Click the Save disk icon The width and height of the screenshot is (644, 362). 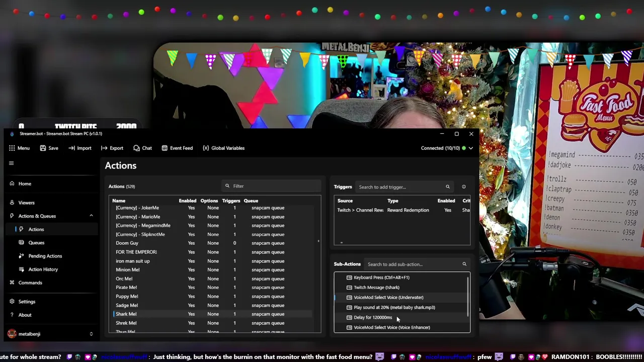43,148
